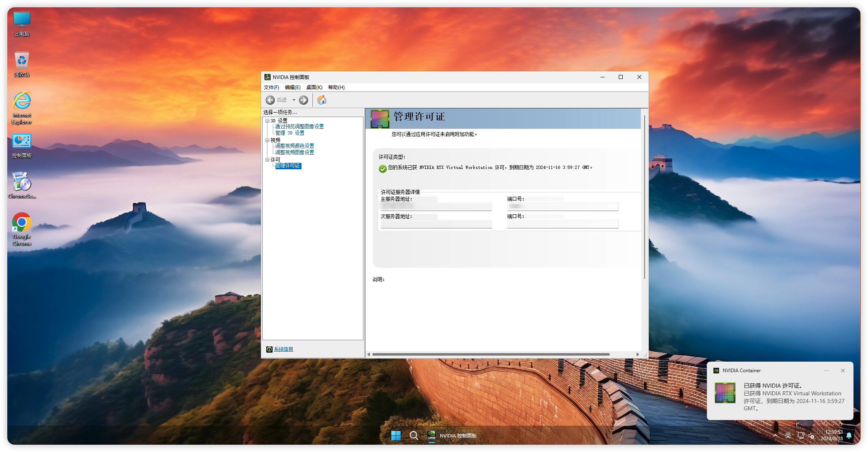Click the taskbar Search icon
The height and width of the screenshot is (452, 868).
tap(414, 435)
